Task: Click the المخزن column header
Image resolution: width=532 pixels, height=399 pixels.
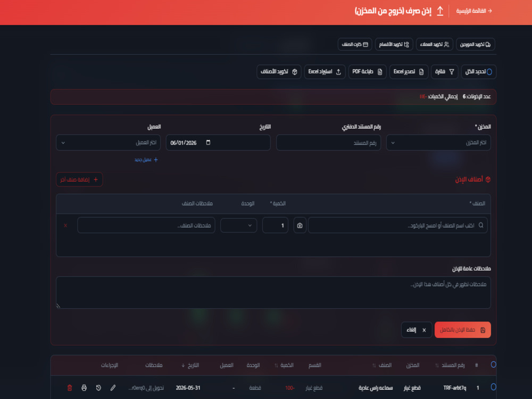Action: [x=413, y=365]
